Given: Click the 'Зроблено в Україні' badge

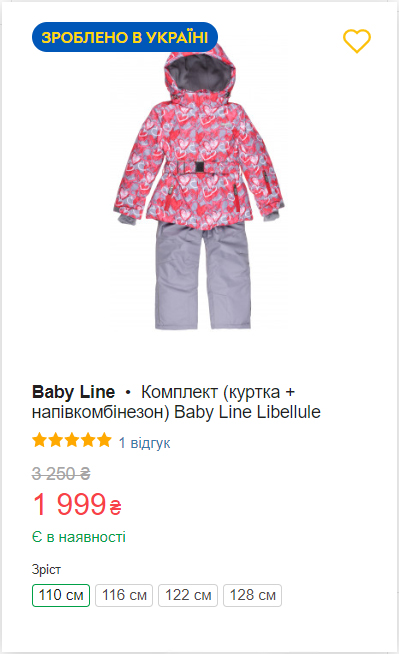Looking at the screenshot, I should point(125,37).
